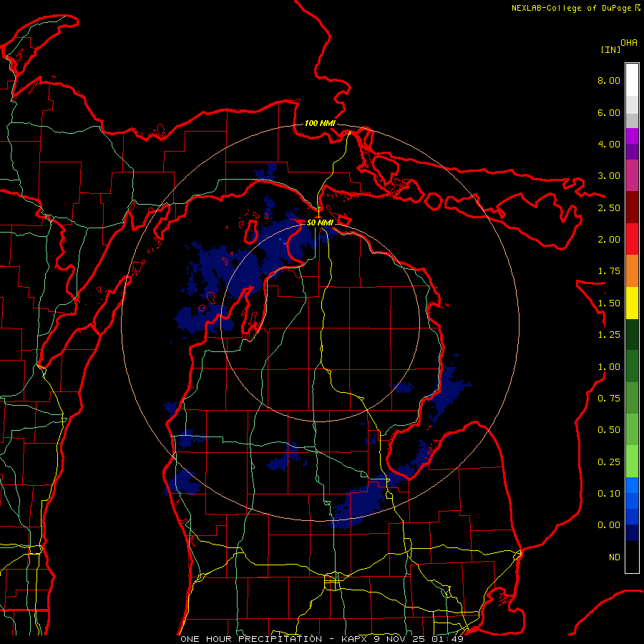Click the 6.00 legend value

point(609,112)
